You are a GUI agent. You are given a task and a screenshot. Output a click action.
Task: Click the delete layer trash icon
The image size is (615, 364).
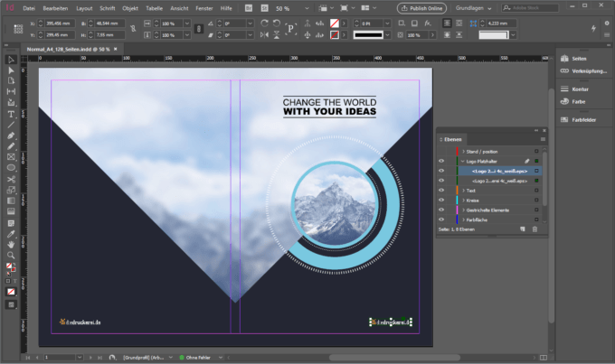click(x=535, y=229)
